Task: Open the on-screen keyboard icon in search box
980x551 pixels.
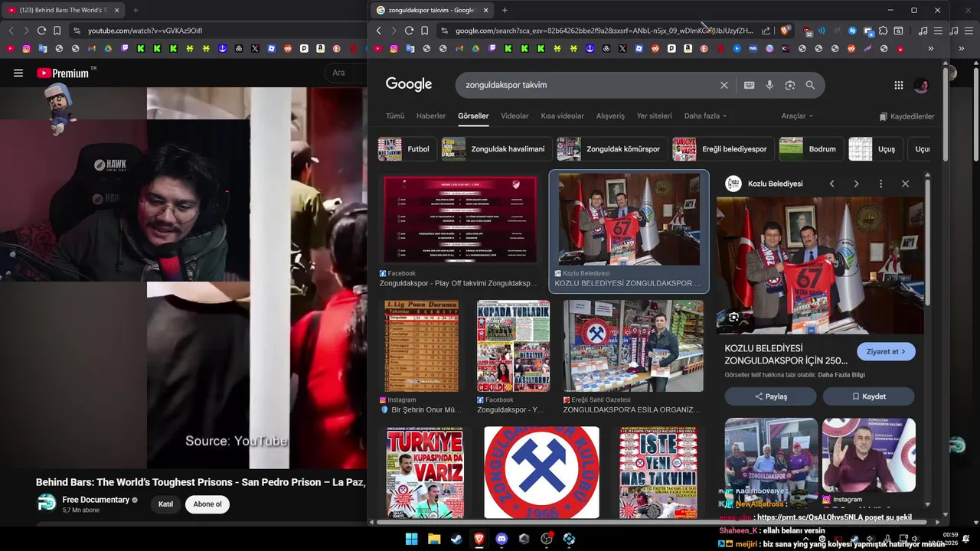Action: 749,85
